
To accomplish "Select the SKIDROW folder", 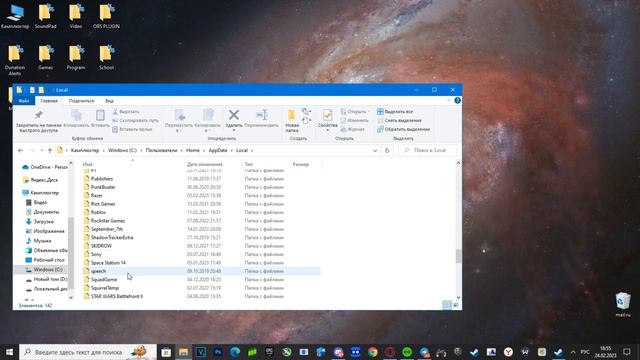I will tap(101, 246).
